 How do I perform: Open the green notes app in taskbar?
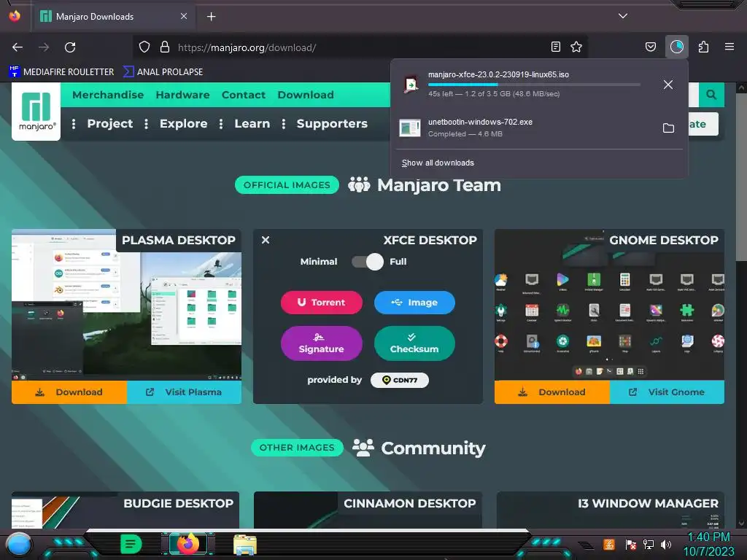click(x=131, y=544)
